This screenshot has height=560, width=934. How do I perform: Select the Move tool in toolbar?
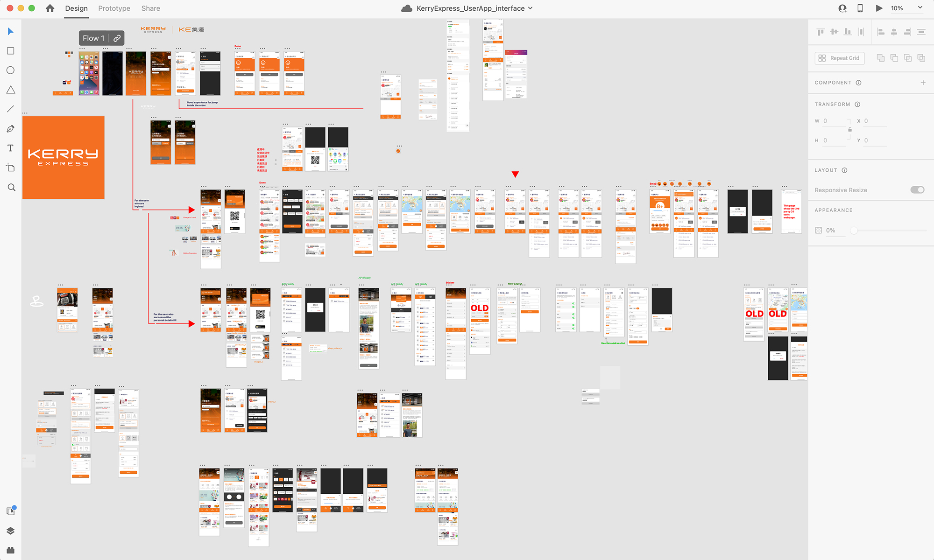[x=10, y=31]
